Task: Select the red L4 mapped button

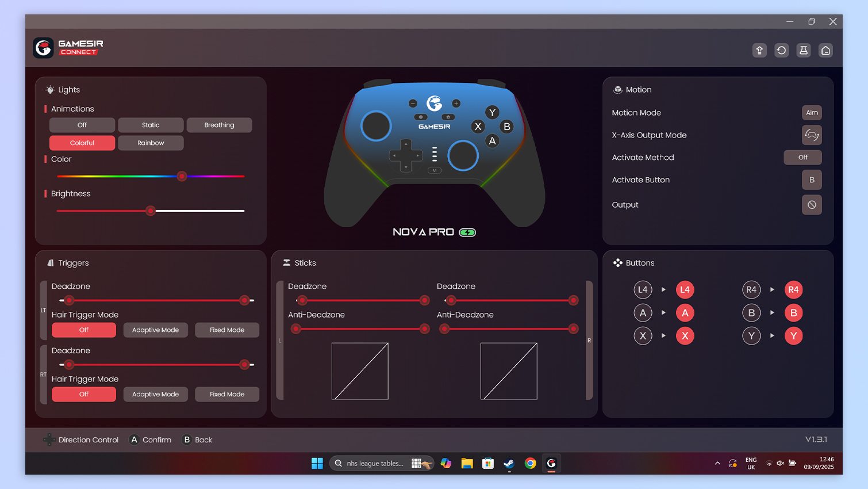Action: (685, 290)
